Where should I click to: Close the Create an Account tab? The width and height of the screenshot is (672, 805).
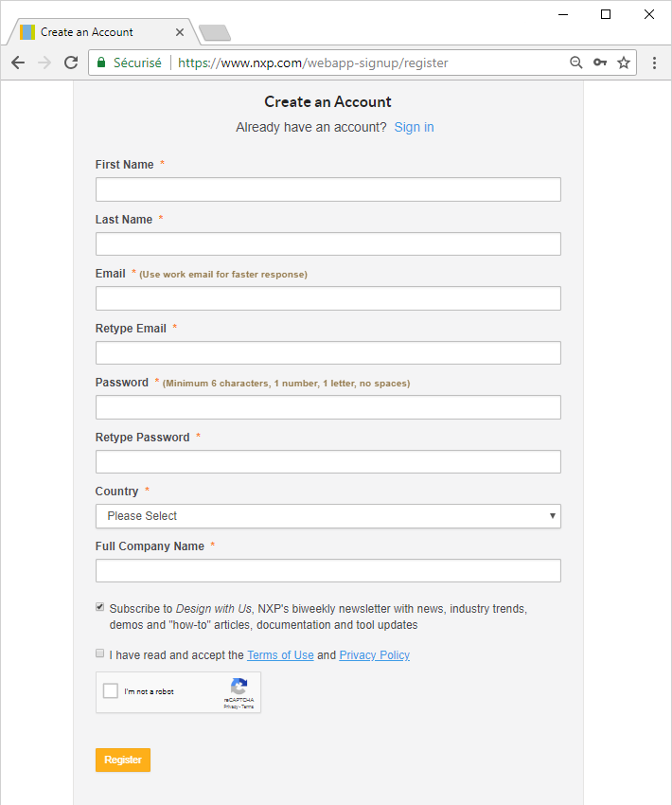click(180, 32)
